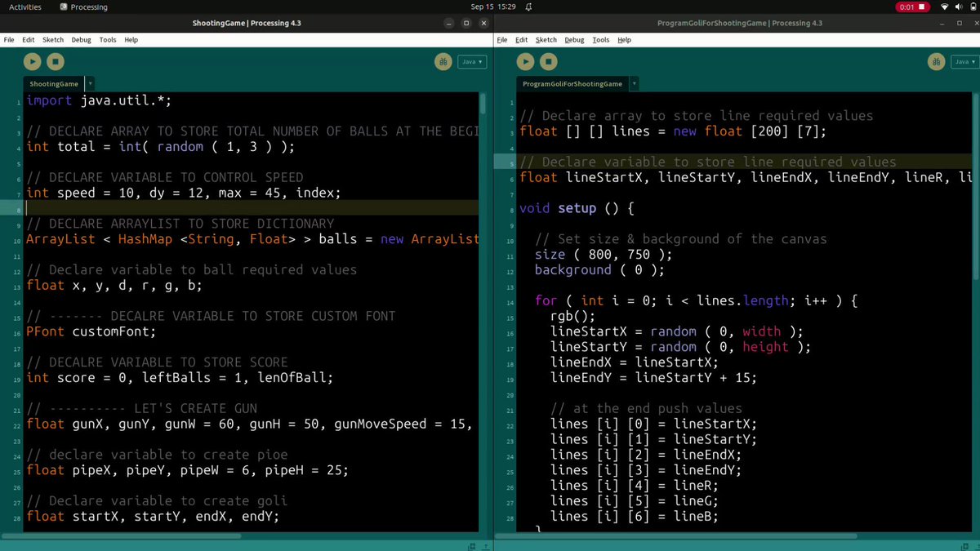Toggle the debugger in ProgramGoliForShootingGame window
The width and height of the screenshot is (980, 551).
pos(937,61)
